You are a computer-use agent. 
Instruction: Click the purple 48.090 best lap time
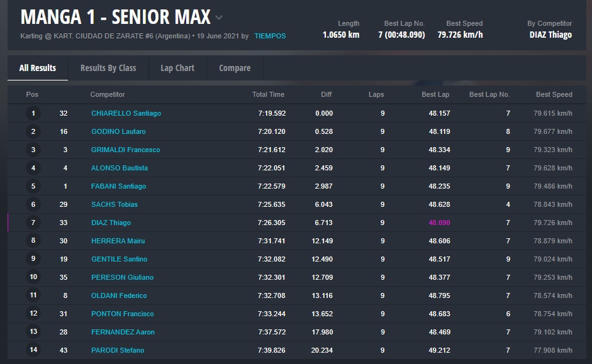pyautogui.click(x=439, y=223)
